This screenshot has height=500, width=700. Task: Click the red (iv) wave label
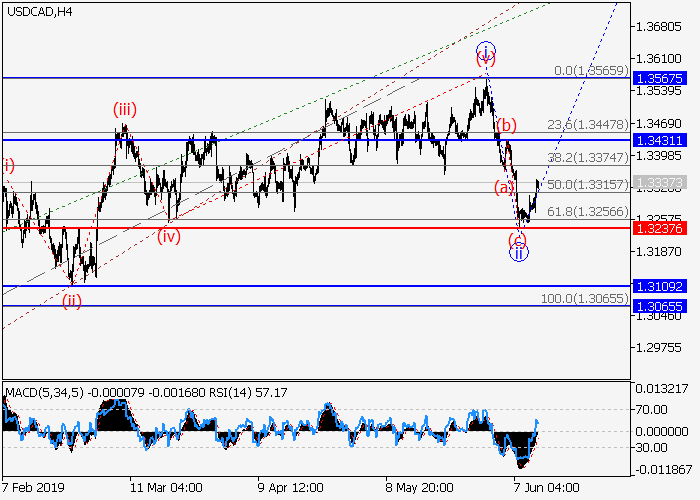[x=169, y=237]
